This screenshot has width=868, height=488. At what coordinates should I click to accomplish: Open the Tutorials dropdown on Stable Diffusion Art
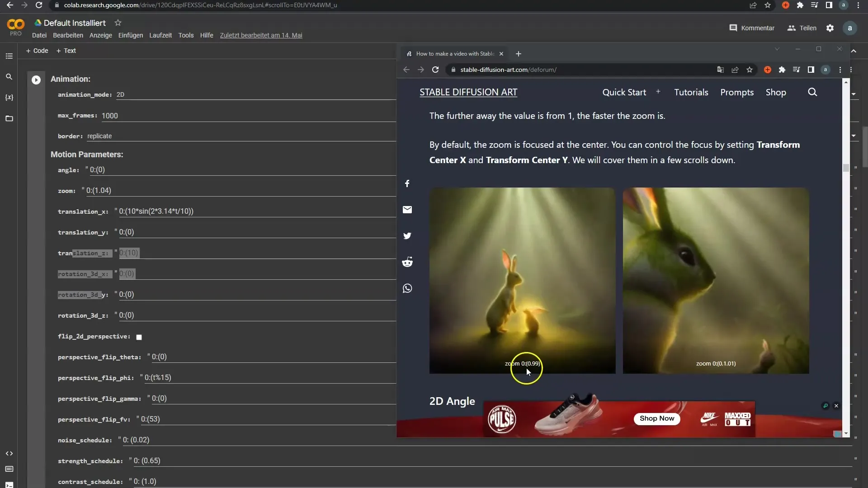[691, 92]
